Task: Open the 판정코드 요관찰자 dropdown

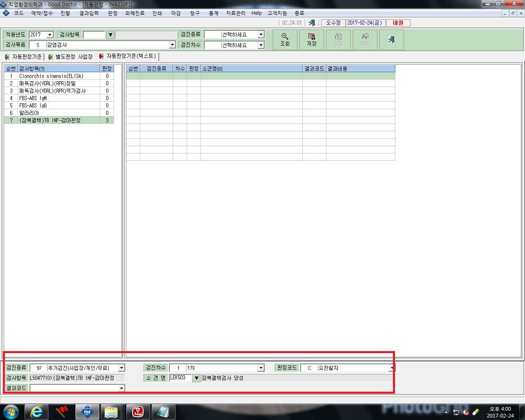Action: (x=392, y=368)
